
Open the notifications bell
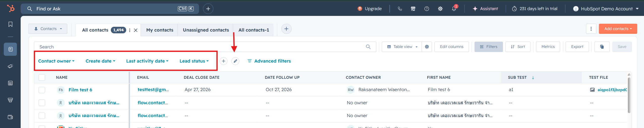pyautogui.click(x=454, y=9)
